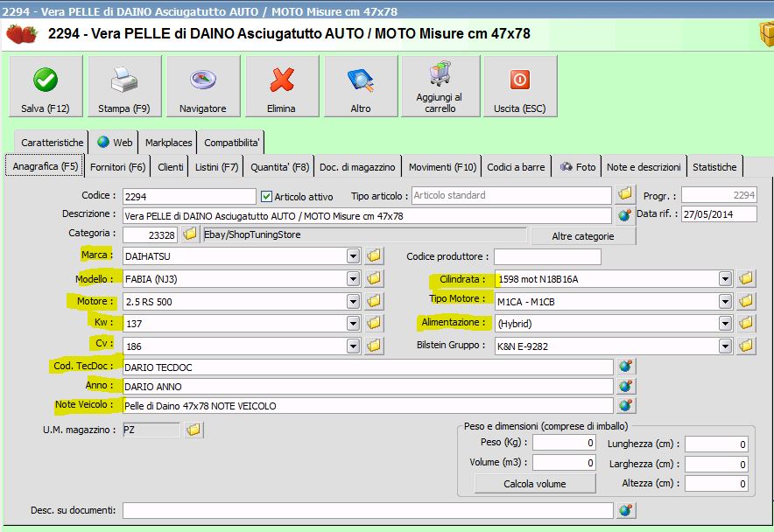Viewport: 774px width, 532px height.
Task: Expand the Cilindrata dropdown arrow
Action: (725, 278)
